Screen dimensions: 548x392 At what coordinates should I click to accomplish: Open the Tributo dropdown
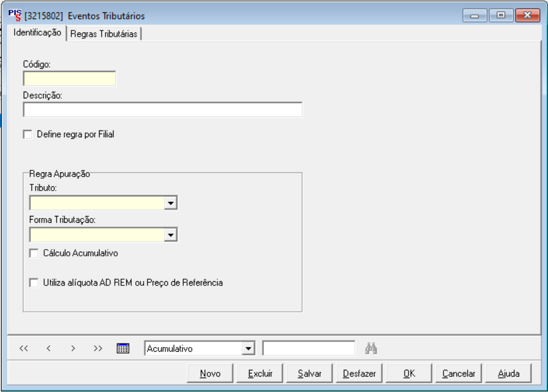tap(170, 203)
